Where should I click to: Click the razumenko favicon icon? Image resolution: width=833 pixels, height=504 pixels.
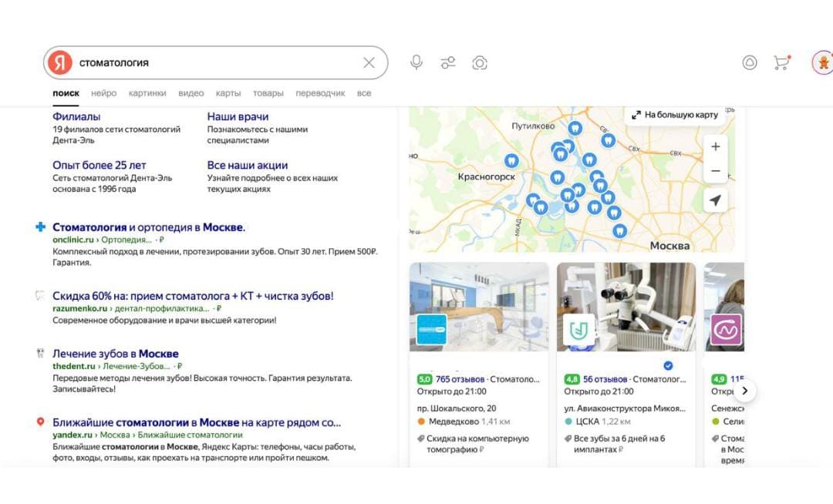(x=39, y=294)
